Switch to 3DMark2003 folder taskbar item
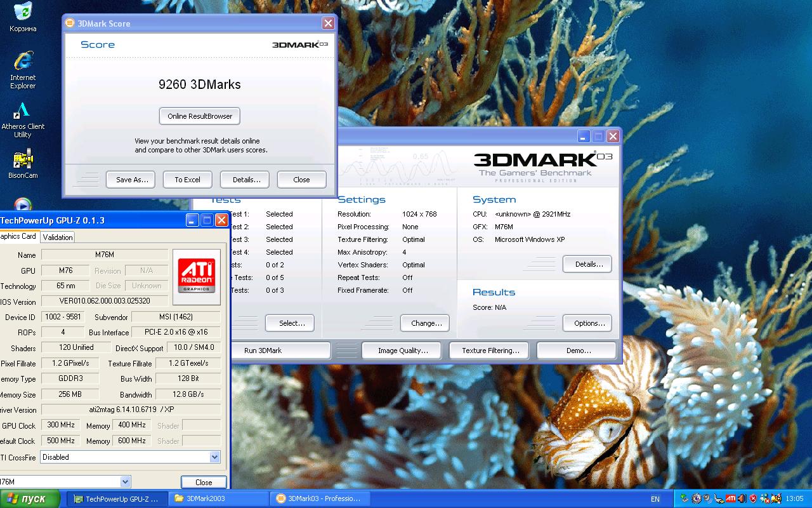This screenshot has width=812, height=508. (219, 498)
